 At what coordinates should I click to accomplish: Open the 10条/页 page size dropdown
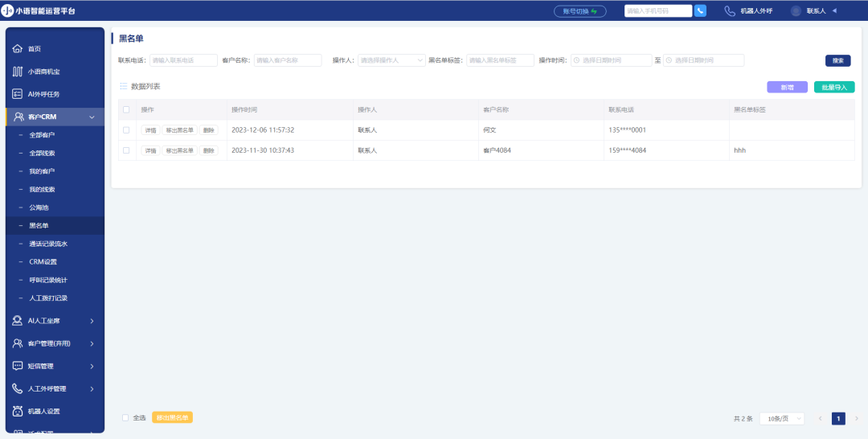click(782, 419)
